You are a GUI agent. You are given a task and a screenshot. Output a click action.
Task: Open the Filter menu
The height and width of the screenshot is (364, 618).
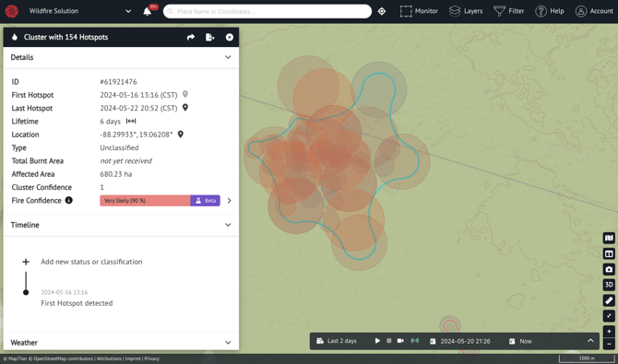[509, 11]
